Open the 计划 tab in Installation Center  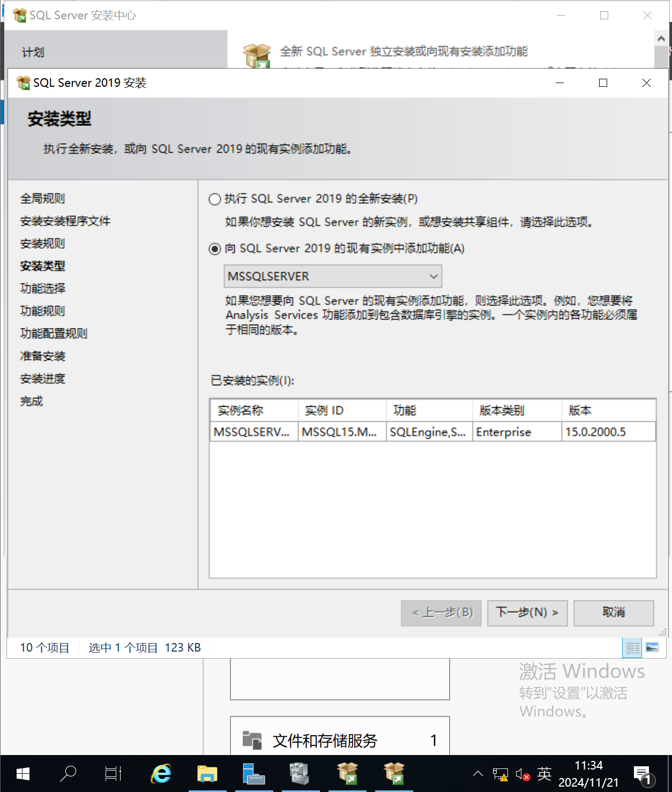(33, 53)
